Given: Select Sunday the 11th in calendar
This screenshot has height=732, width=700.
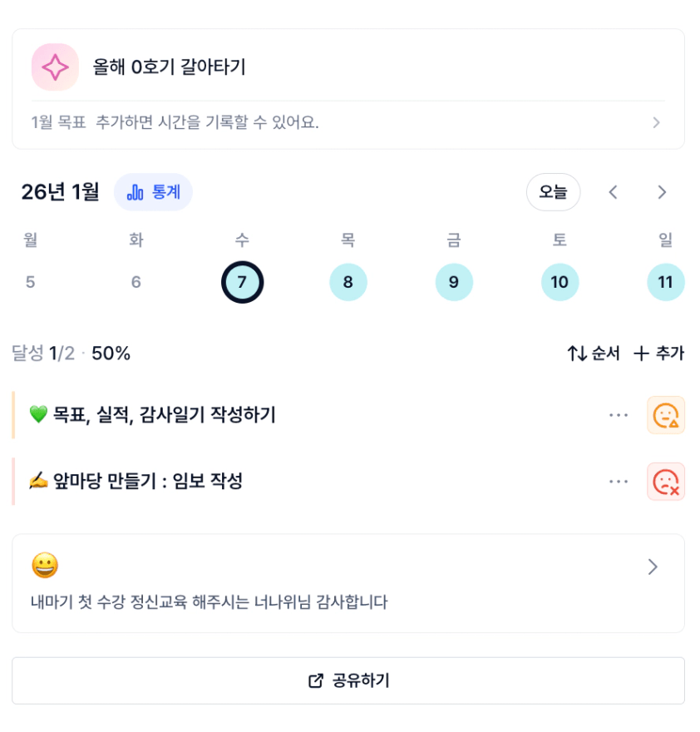Looking at the screenshot, I should (665, 282).
